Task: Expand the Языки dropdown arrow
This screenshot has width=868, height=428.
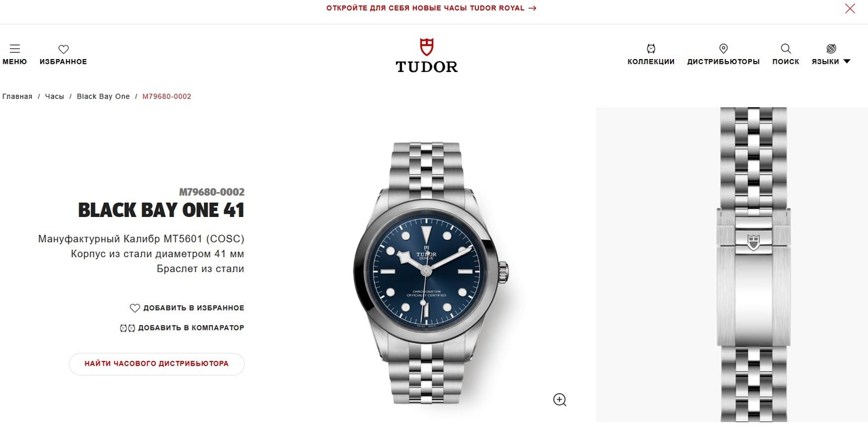Action: [x=846, y=62]
